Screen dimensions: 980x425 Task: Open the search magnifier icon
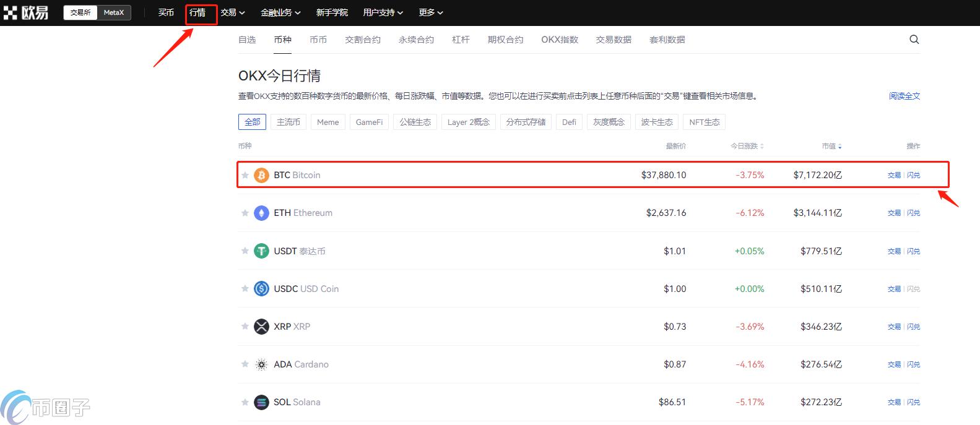point(914,40)
